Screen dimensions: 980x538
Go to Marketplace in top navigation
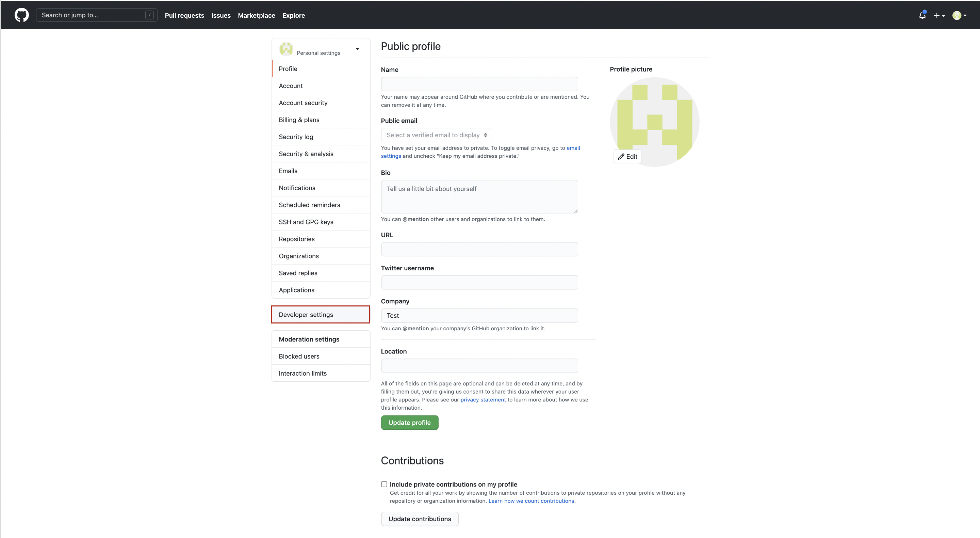pyautogui.click(x=257, y=15)
